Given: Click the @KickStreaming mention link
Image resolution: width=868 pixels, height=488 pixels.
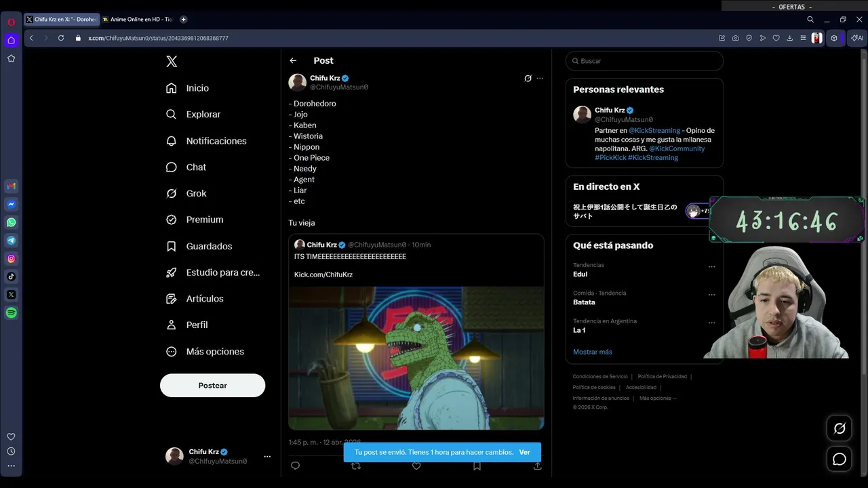Looking at the screenshot, I should click(x=654, y=130).
